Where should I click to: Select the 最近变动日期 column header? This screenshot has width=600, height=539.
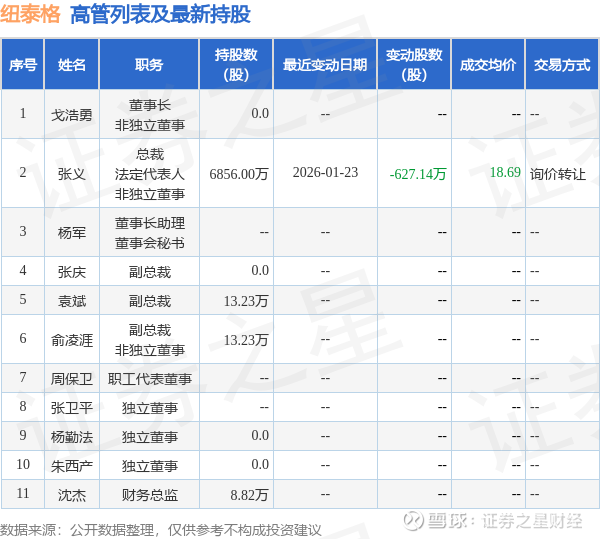pyautogui.click(x=325, y=64)
